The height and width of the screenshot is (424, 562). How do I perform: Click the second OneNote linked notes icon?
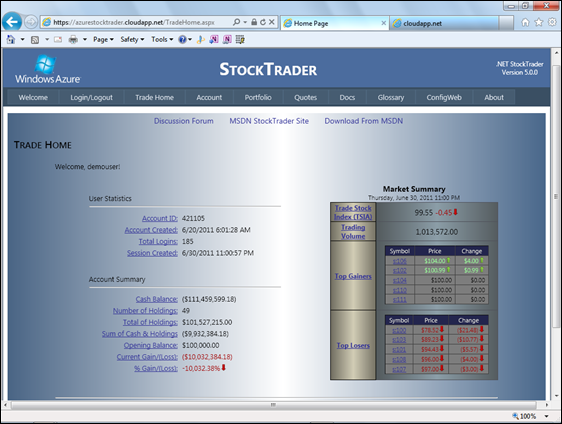click(x=227, y=39)
